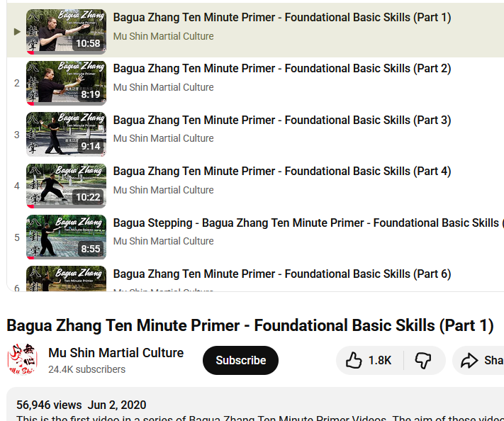Play Foundational Basic Skills (Part 4) title
Image resolution: width=504 pixels, height=421 pixels.
pyautogui.click(x=282, y=172)
